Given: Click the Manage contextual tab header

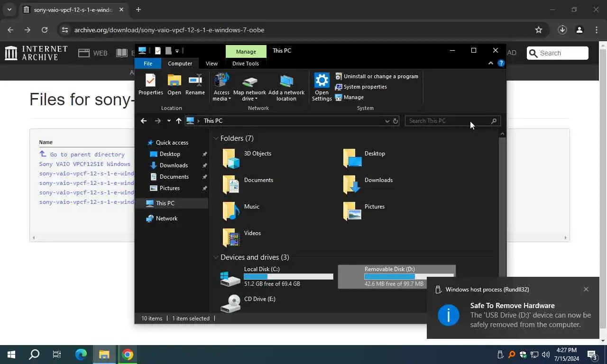Looking at the screenshot, I should tap(246, 51).
